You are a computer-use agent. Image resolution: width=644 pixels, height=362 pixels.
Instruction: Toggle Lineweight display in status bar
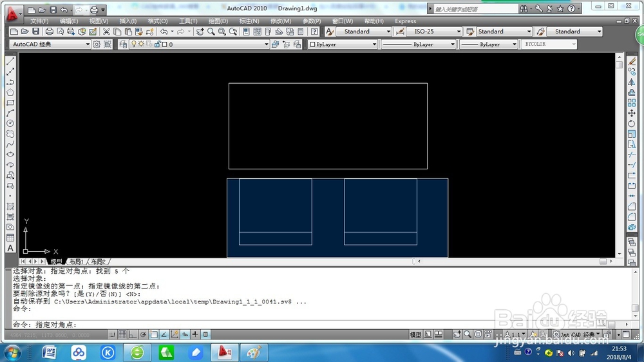point(195,334)
